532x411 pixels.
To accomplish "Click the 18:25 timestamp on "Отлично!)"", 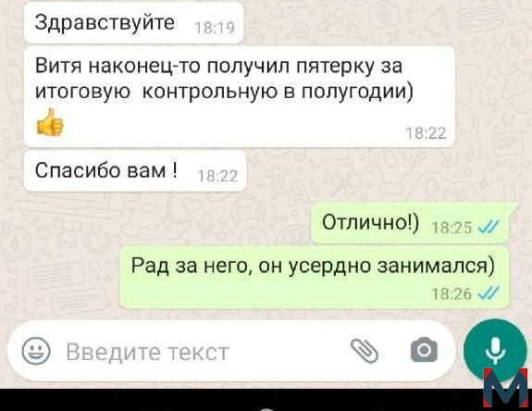I will 452,228.
